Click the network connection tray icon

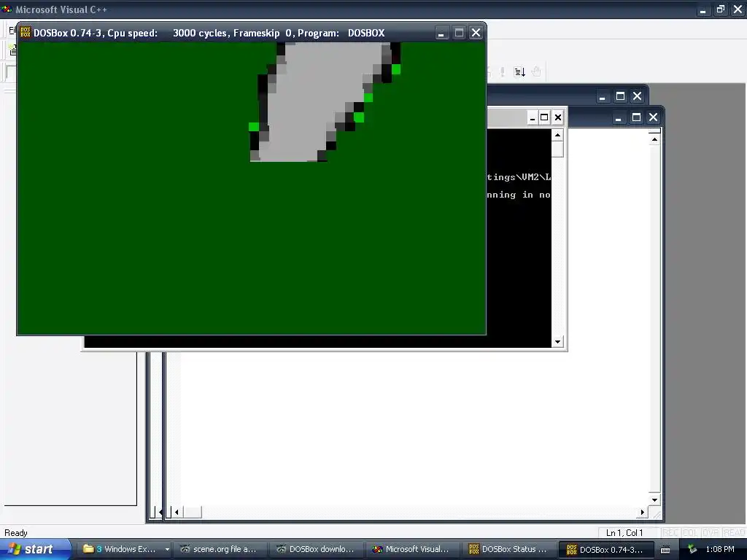pyautogui.click(x=692, y=550)
